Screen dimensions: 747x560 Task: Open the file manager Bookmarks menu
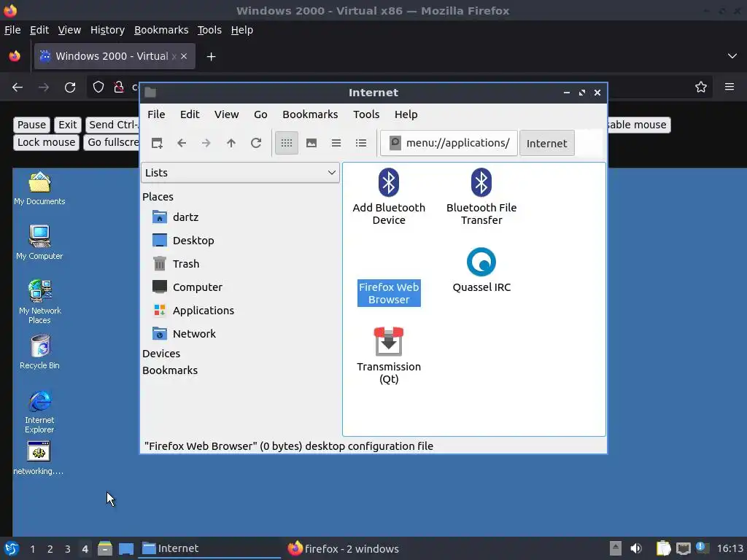pos(310,114)
